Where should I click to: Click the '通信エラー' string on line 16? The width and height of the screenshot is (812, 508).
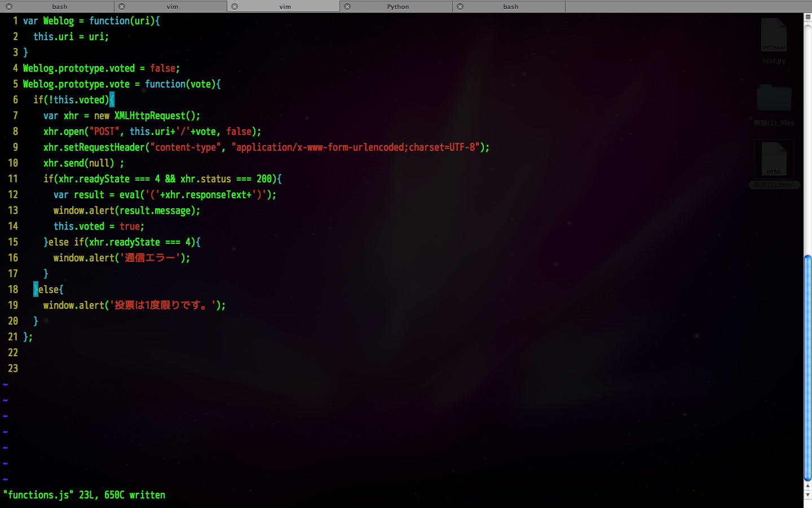[x=150, y=258]
